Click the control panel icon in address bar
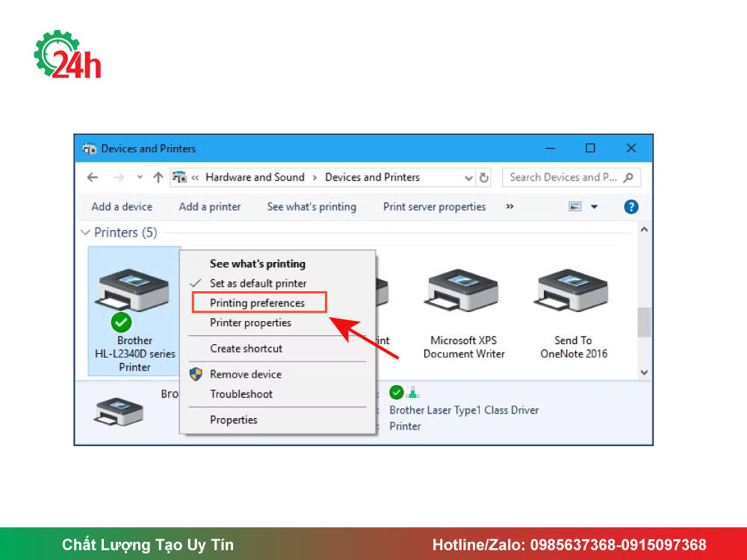747x560 pixels. [179, 178]
